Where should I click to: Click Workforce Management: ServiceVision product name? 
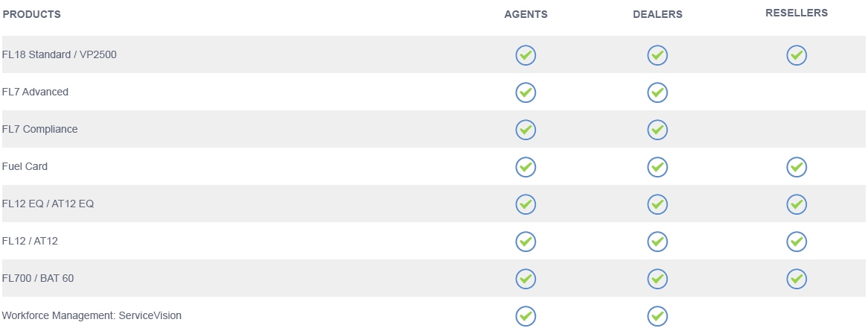92,315
